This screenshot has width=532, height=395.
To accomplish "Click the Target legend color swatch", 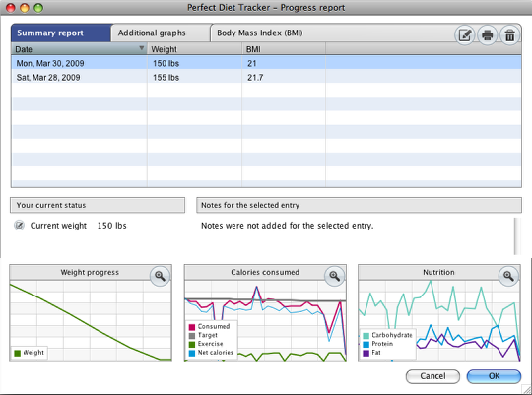I will pyautogui.click(x=192, y=336).
